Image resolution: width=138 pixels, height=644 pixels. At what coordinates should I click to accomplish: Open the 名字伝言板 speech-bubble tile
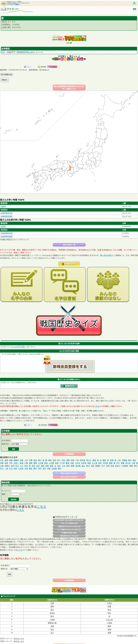(65, 285)
